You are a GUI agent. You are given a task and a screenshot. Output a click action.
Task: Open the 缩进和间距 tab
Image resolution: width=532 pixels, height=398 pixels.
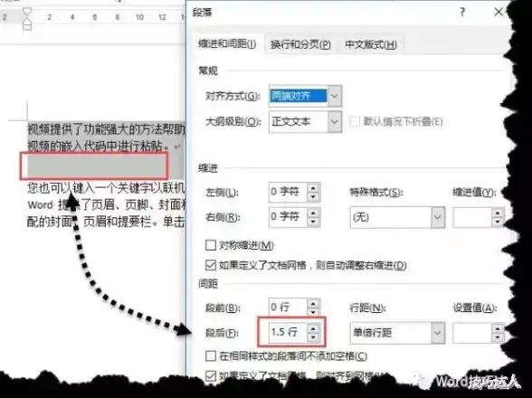pos(227,44)
